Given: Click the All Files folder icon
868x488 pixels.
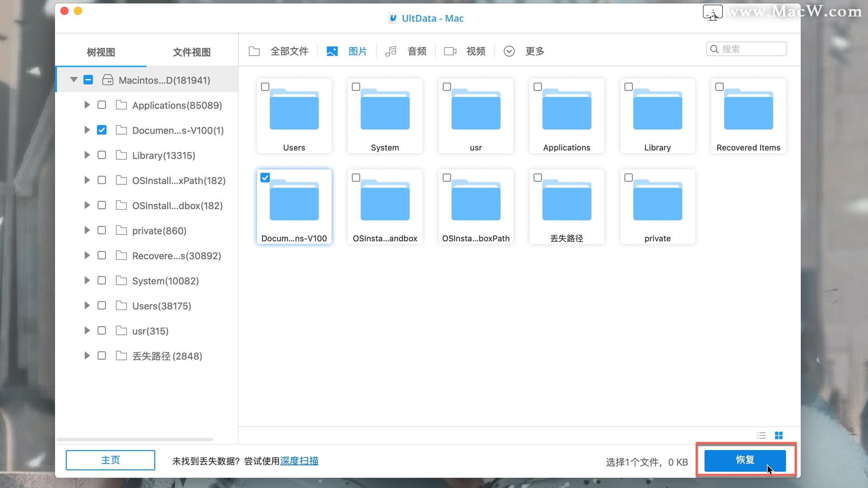Looking at the screenshot, I should (x=254, y=51).
